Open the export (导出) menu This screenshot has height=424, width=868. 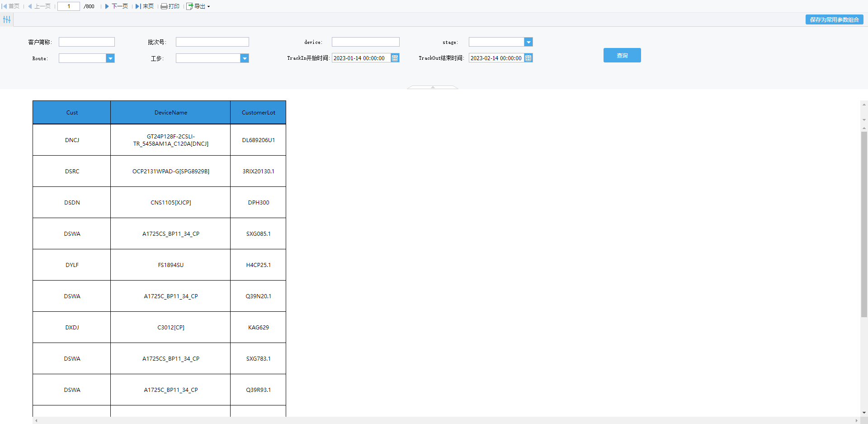click(x=198, y=6)
